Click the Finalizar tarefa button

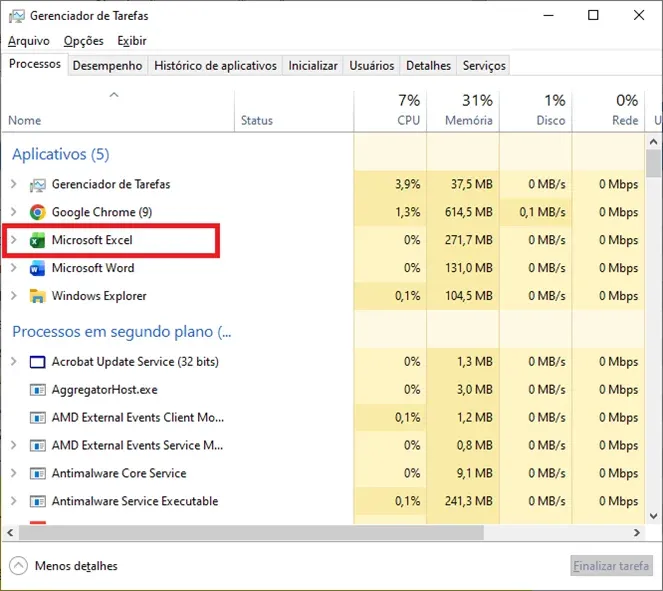611,566
